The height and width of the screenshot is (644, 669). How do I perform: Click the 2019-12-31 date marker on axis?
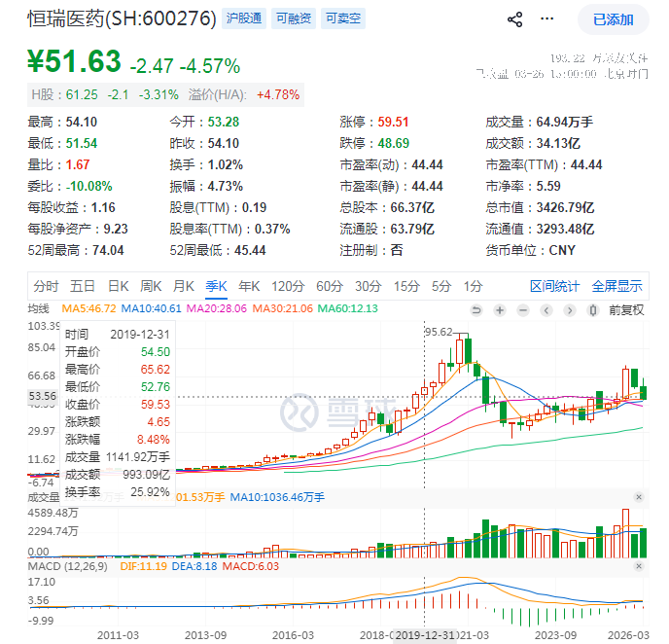pos(425,635)
